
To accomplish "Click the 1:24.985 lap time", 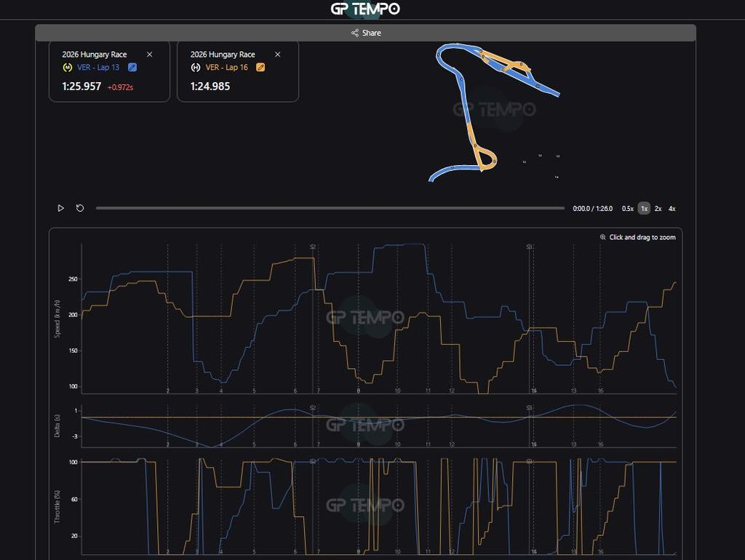I will click(x=210, y=87).
